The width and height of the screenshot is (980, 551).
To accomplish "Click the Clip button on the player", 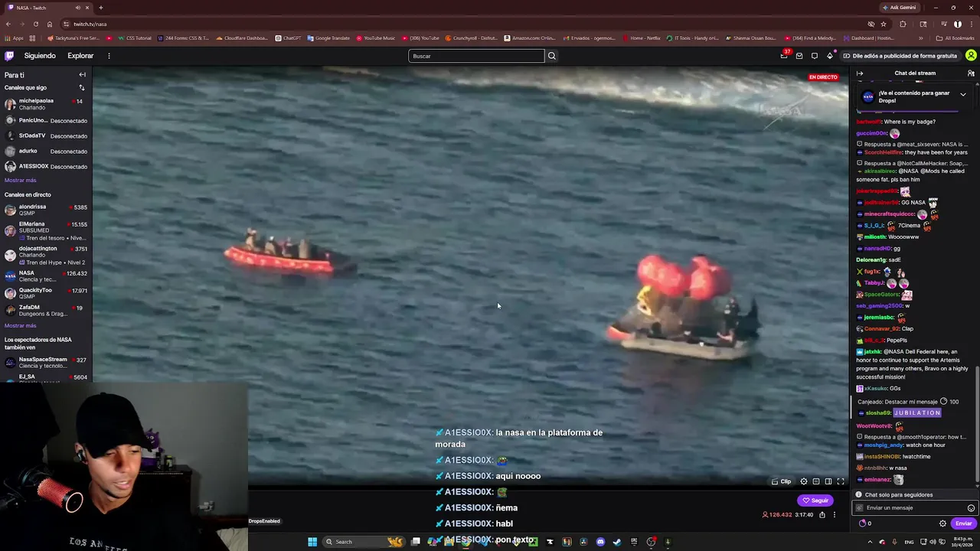I will point(782,481).
